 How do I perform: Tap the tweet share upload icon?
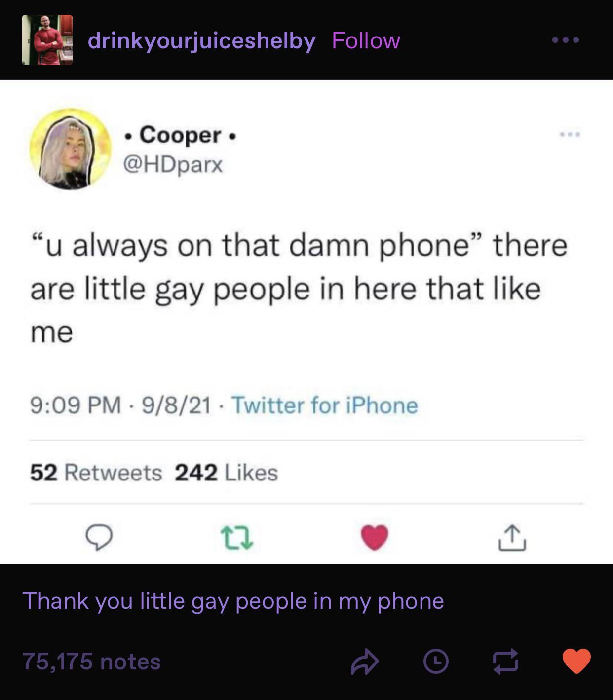click(512, 538)
